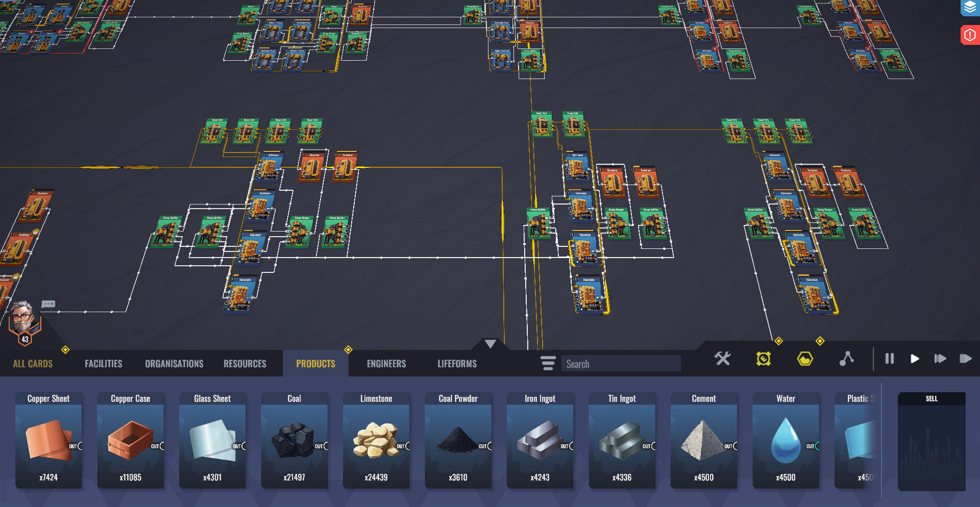This screenshot has height=507, width=980.
Task: Open the node connections icon
Action: [846, 359]
